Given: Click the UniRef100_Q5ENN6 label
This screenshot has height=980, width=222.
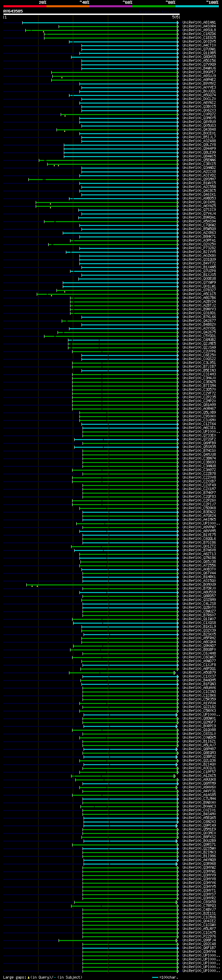Looking at the screenshot, I should pos(199,160).
